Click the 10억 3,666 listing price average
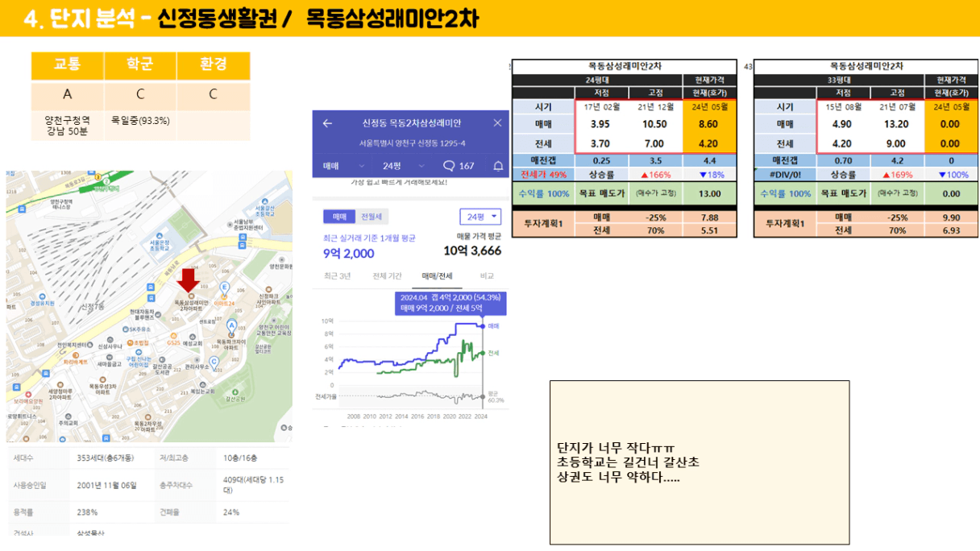Viewport: 980px width, 551px height. point(471,251)
